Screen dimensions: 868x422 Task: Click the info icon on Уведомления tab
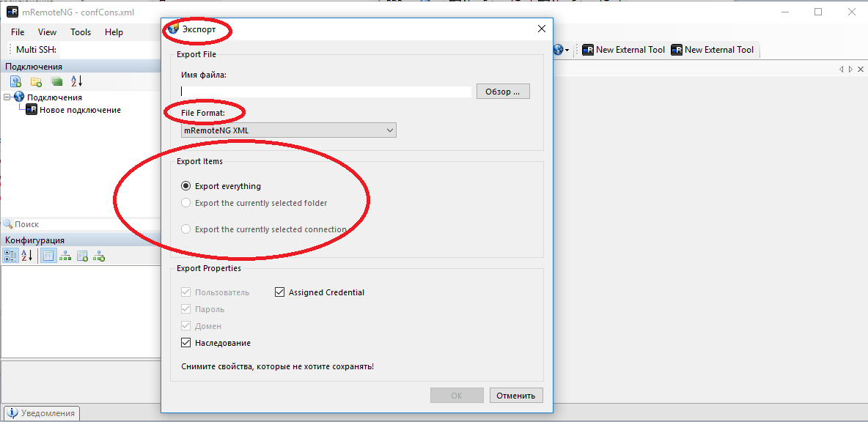coord(12,413)
